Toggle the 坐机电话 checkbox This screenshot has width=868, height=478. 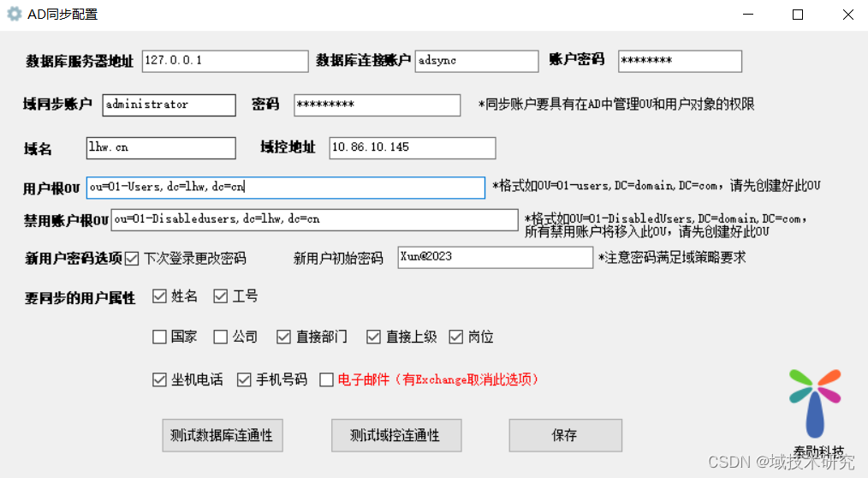(159, 379)
